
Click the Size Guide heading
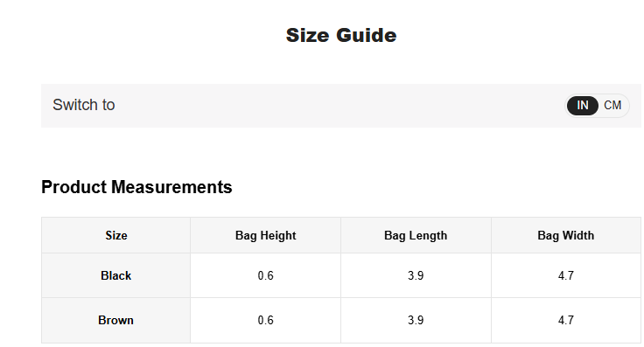341,35
